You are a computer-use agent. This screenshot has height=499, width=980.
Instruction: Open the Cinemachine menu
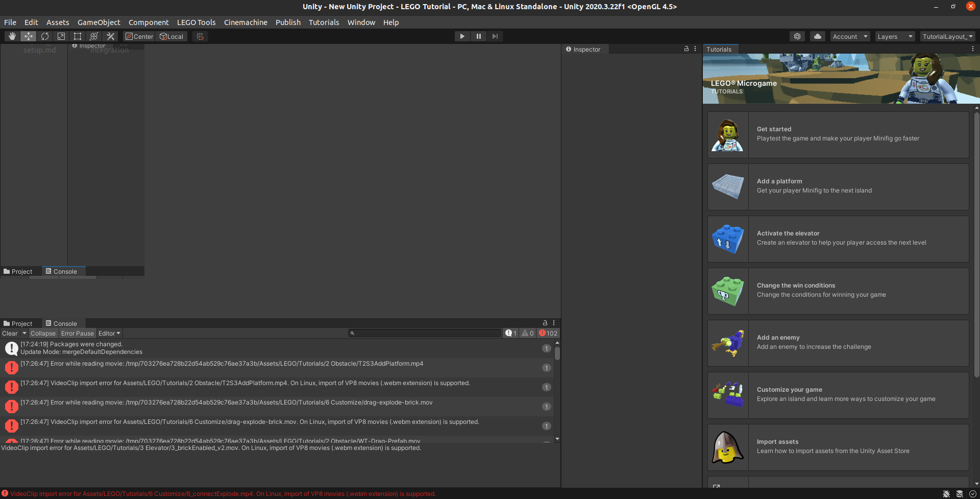click(x=246, y=22)
